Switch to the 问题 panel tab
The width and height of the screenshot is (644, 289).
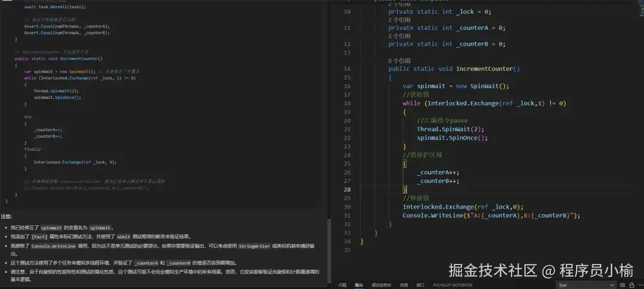point(342,285)
